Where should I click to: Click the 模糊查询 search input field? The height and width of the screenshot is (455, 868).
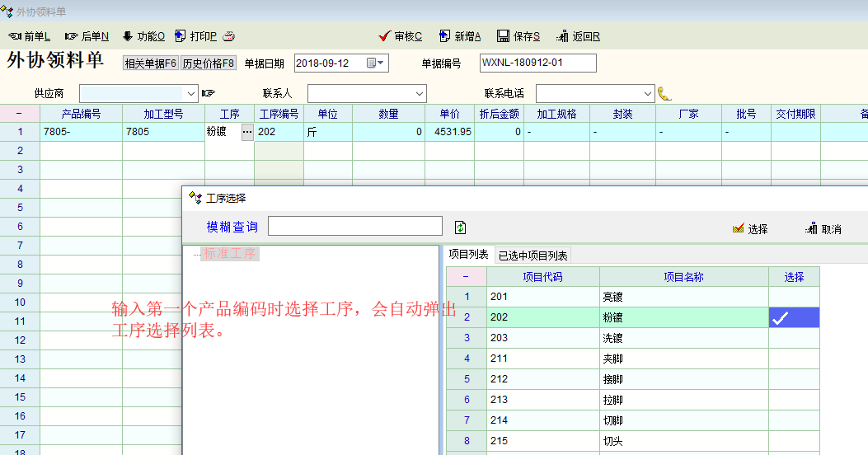coord(354,227)
